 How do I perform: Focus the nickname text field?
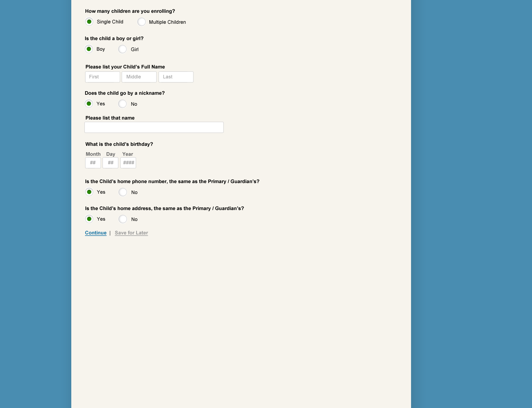(154, 127)
